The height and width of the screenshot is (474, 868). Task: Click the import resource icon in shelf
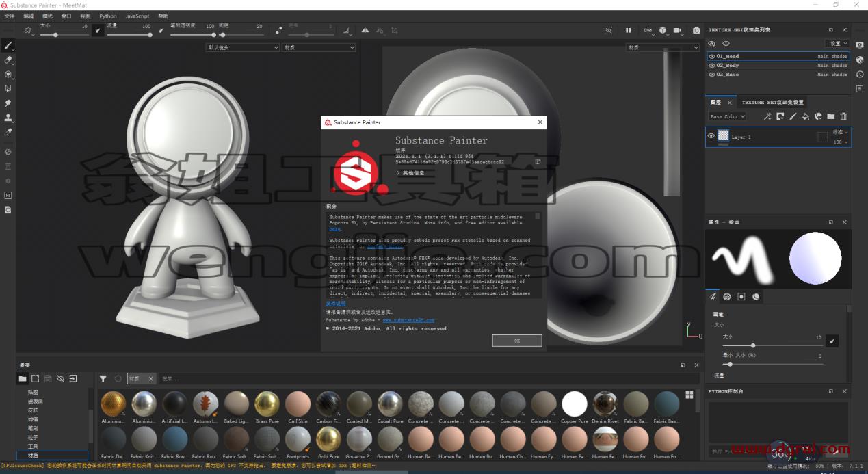[73, 378]
